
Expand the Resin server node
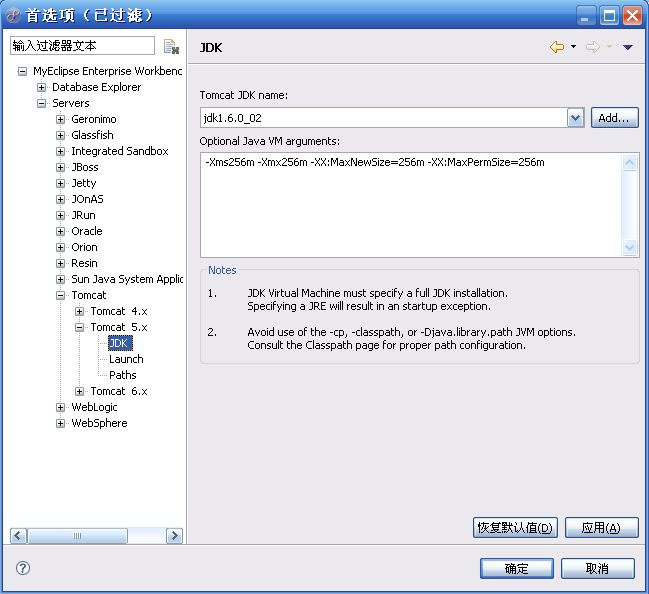click(60, 263)
